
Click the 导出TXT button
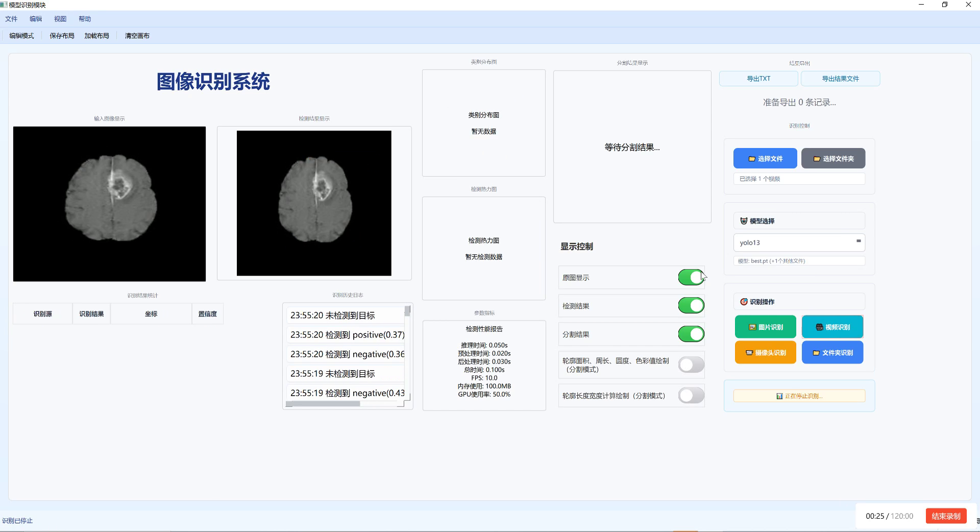[x=758, y=79]
